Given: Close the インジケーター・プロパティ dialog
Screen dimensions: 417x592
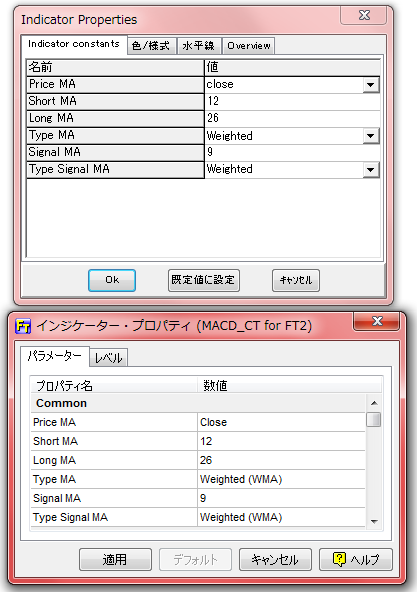Looking at the screenshot, I should click(377, 321).
